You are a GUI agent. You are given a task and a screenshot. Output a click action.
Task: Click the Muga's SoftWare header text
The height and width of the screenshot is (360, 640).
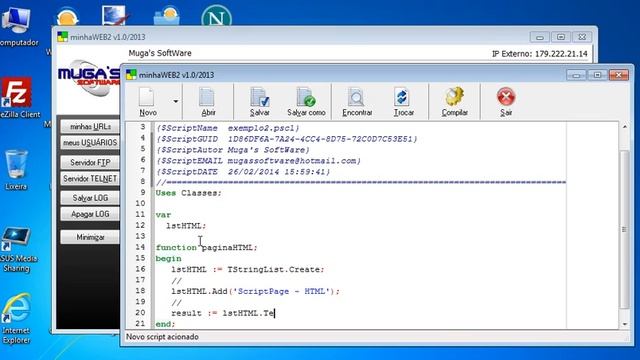click(x=160, y=53)
